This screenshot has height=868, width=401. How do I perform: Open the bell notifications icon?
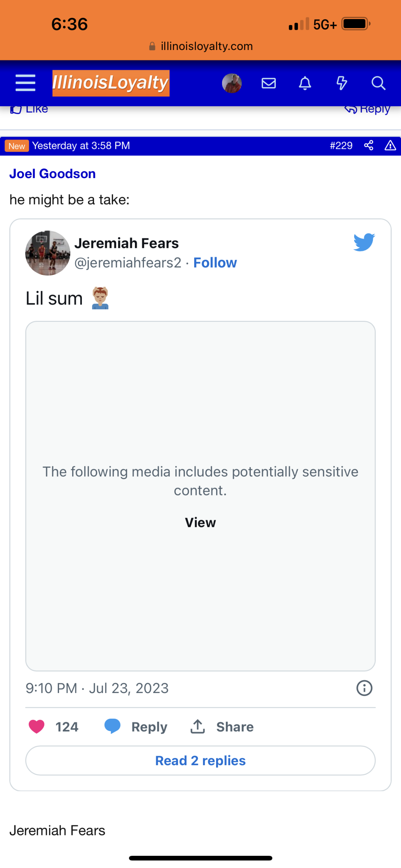305,83
